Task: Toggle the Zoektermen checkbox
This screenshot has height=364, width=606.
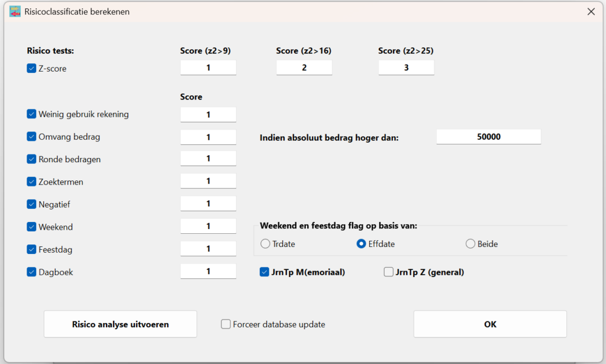Action: (x=32, y=182)
